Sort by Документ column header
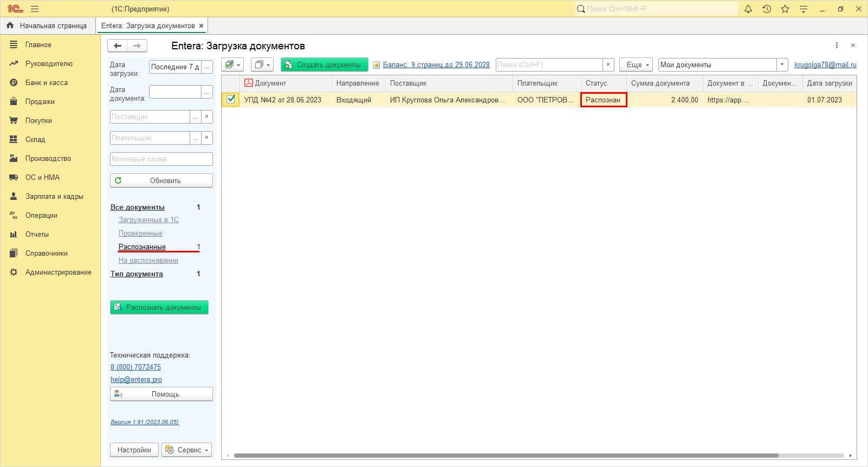The image size is (868, 467). 286,83
